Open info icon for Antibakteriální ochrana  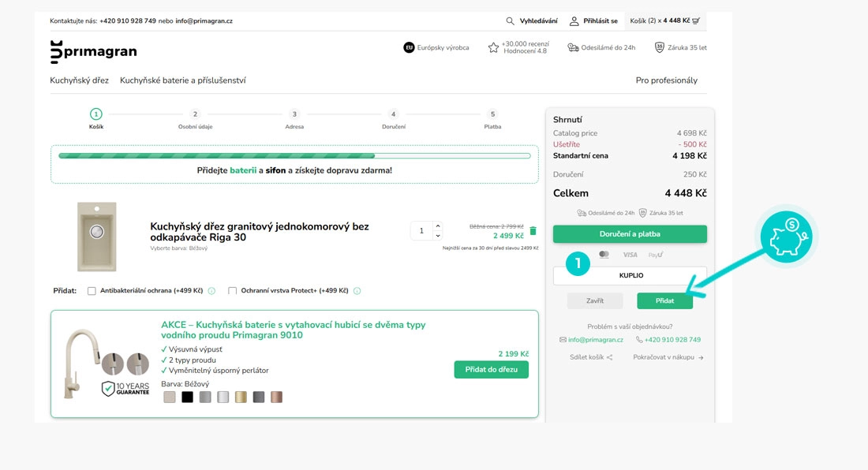tap(211, 291)
